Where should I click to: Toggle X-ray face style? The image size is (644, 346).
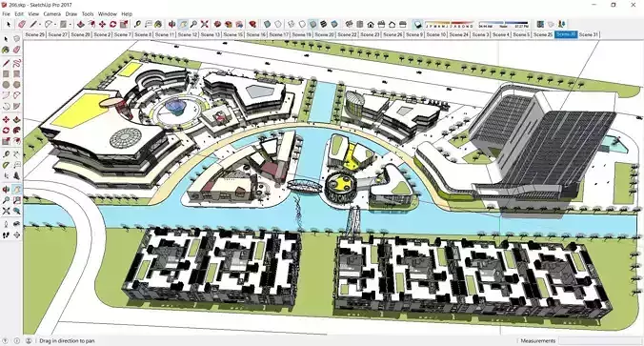pos(267,24)
